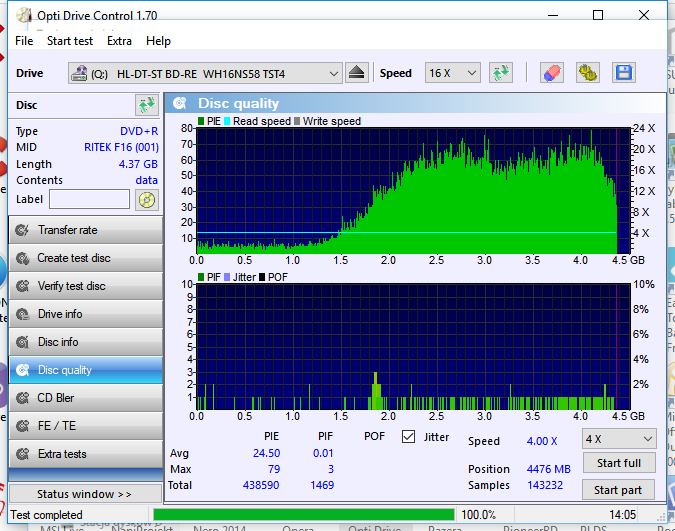Click the eraser icon in toolbar
Image resolution: width=675 pixels, height=531 pixels.
point(551,73)
